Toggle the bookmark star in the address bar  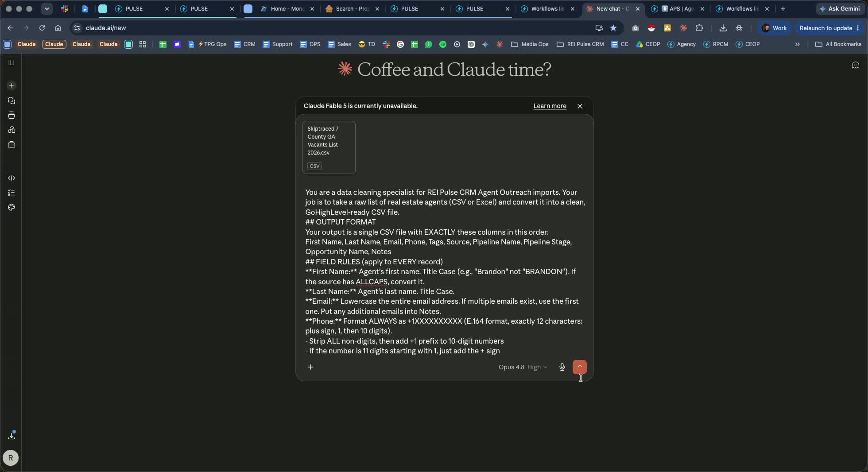pyautogui.click(x=613, y=28)
